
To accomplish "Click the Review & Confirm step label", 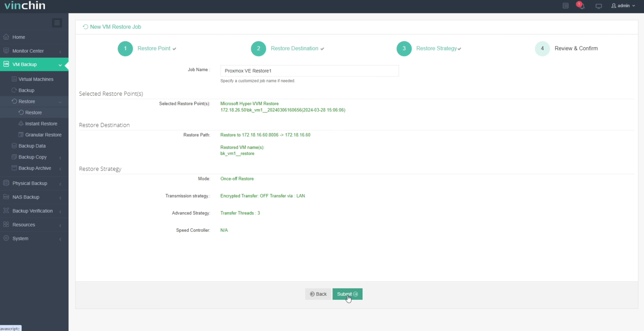I will click(576, 48).
